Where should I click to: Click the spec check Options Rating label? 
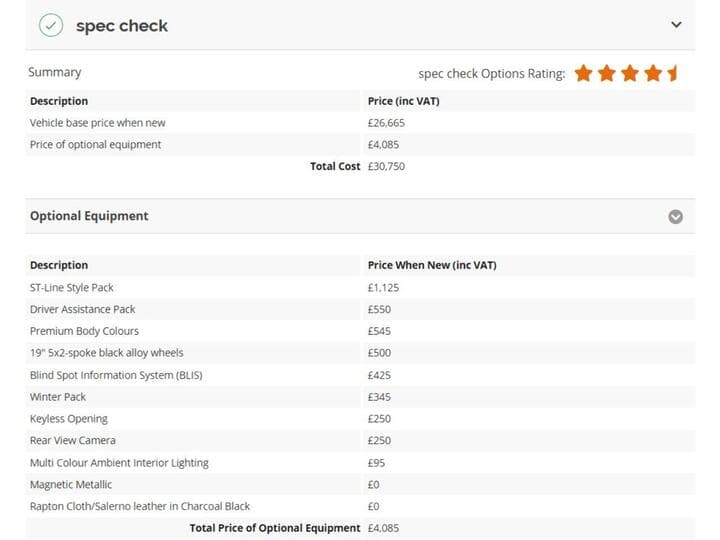[x=491, y=73]
